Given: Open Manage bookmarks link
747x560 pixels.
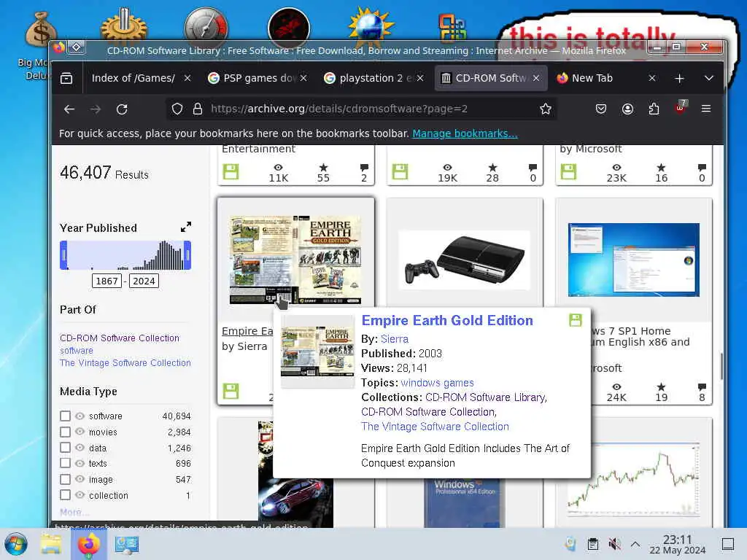Looking at the screenshot, I should [x=465, y=134].
